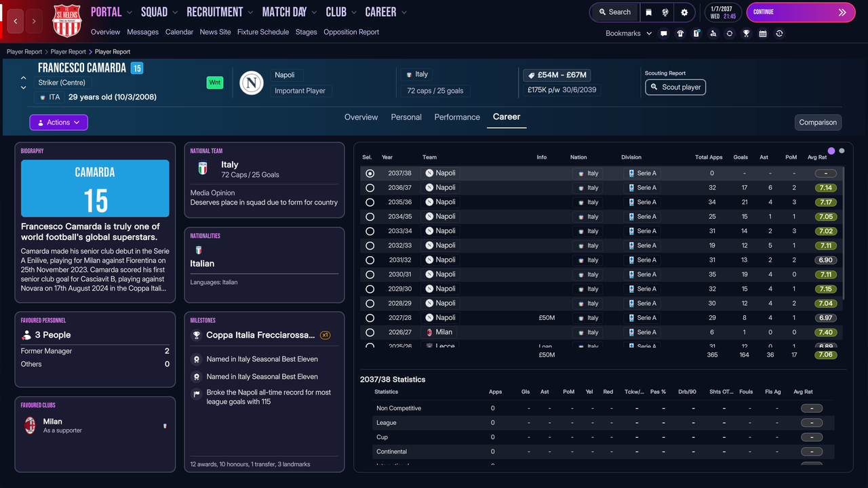Screen dimensions: 868x488
Task: Select the 2032/33 season radio button
Action: click(370, 245)
